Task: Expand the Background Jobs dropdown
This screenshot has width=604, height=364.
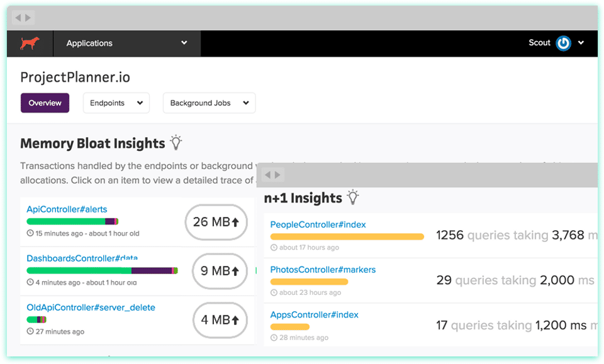Action: pos(209,103)
